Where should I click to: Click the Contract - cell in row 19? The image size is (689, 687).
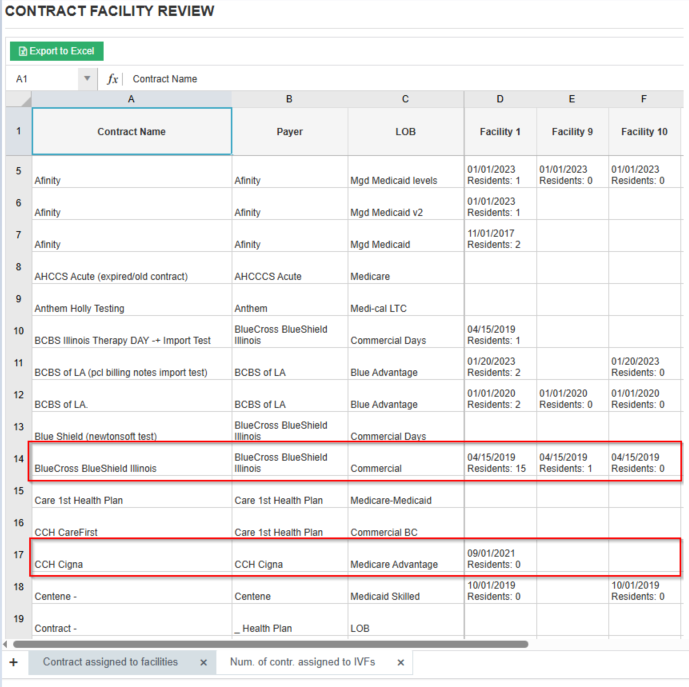tap(131, 619)
